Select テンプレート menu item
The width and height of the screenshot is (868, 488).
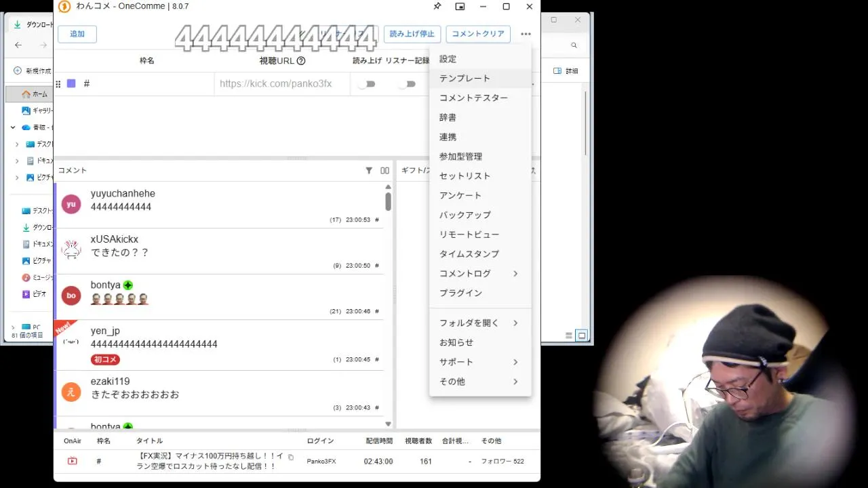tap(480, 79)
